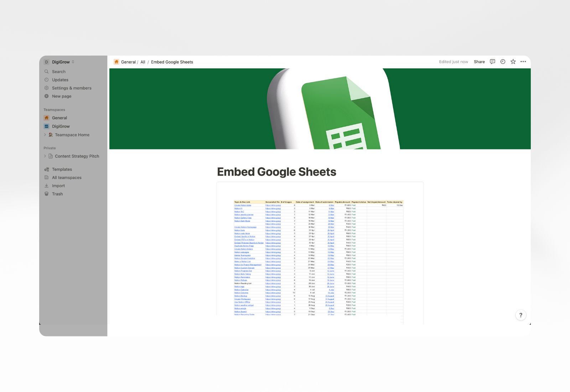Open the help question mark button
The image size is (570, 392).
521,315
